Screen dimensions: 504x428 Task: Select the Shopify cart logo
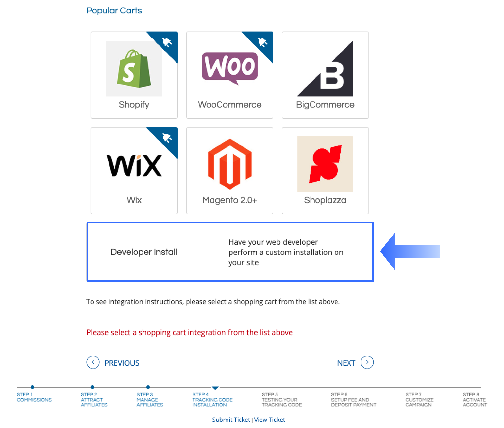[134, 69]
